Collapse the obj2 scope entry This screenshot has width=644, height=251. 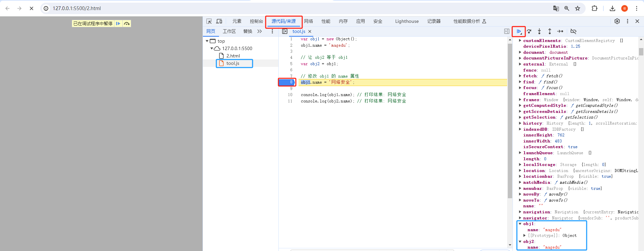[520, 241]
